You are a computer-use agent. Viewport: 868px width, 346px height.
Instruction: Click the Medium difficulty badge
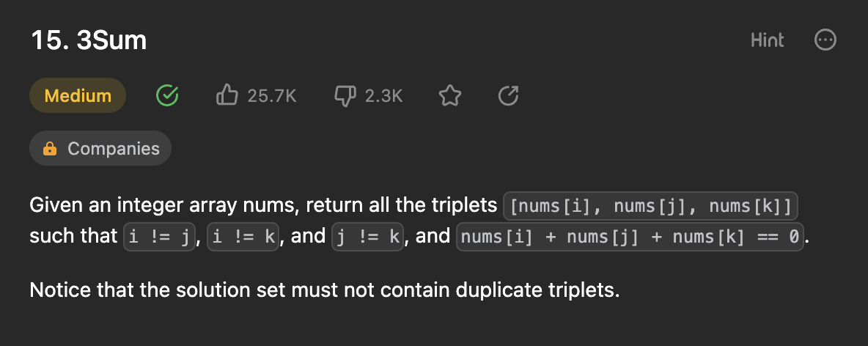[x=78, y=95]
